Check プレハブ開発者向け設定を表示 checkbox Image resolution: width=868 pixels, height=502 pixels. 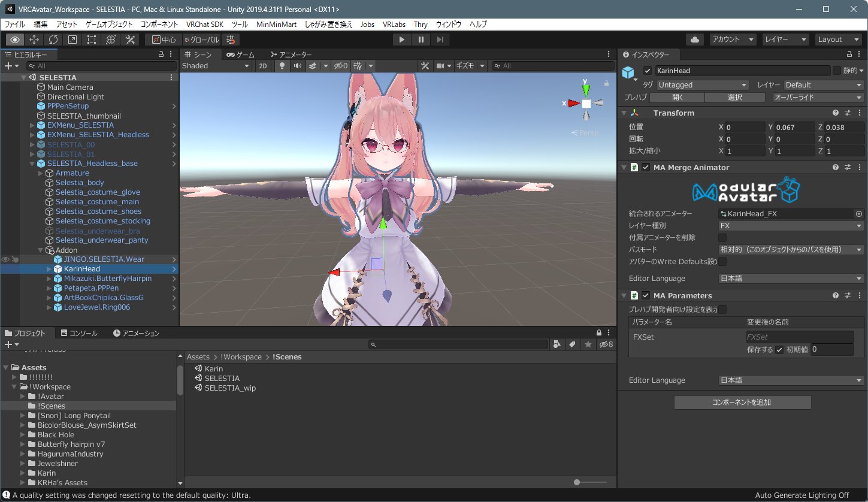click(722, 310)
